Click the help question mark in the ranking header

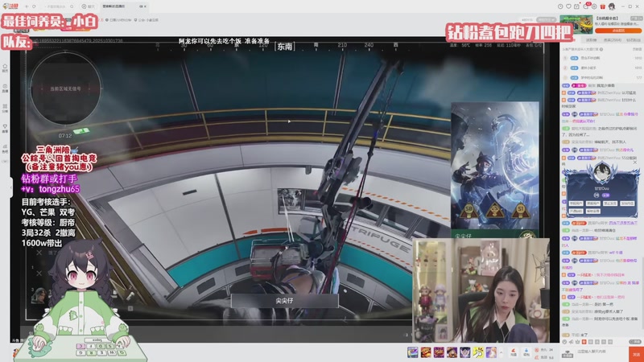(x=601, y=49)
